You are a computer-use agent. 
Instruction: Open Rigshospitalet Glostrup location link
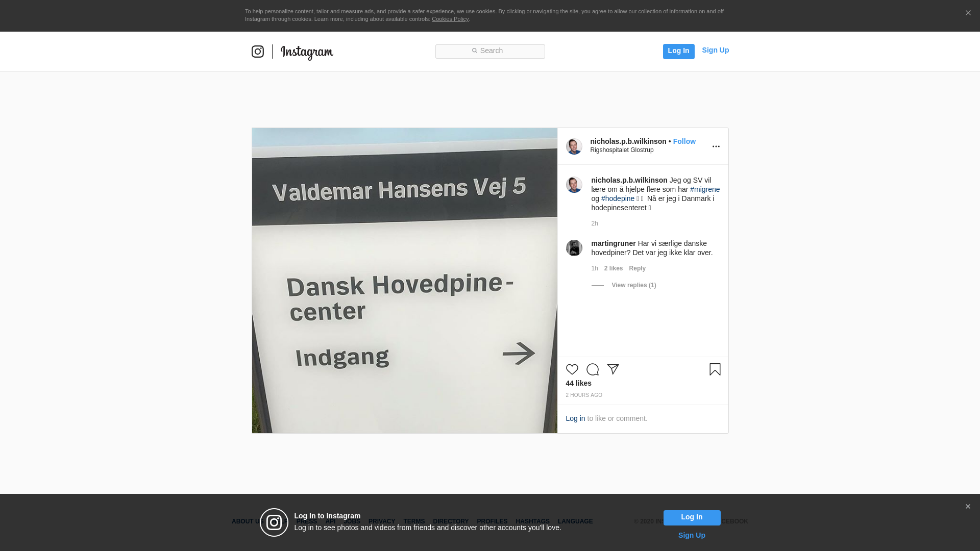(x=622, y=150)
